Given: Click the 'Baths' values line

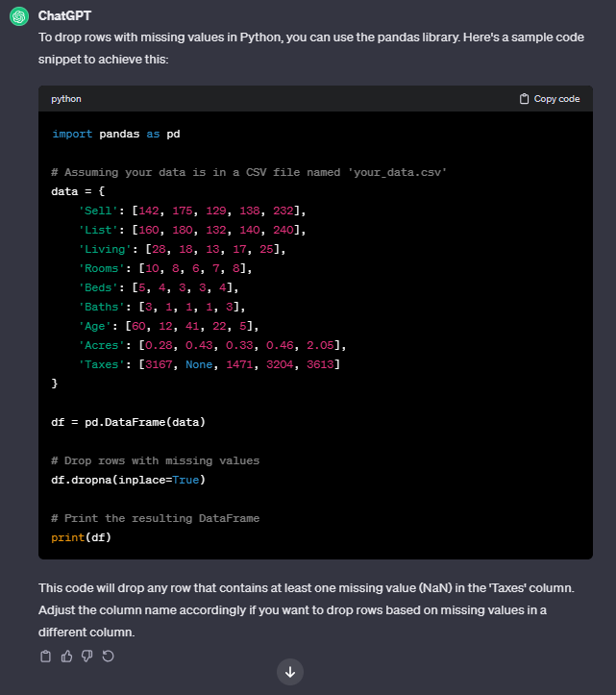Looking at the screenshot, I should (x=161, y=307).
